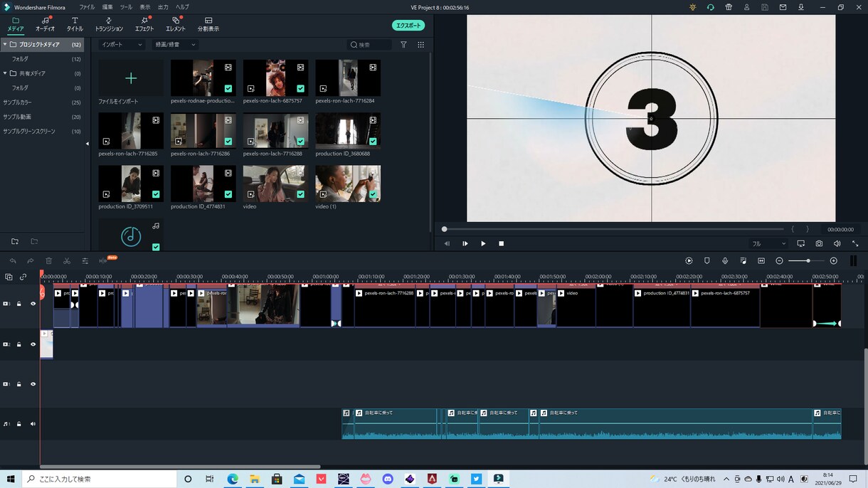Screen dimensions: 868x488
Task: Click the render preview icon
Action: click(689, 261)
